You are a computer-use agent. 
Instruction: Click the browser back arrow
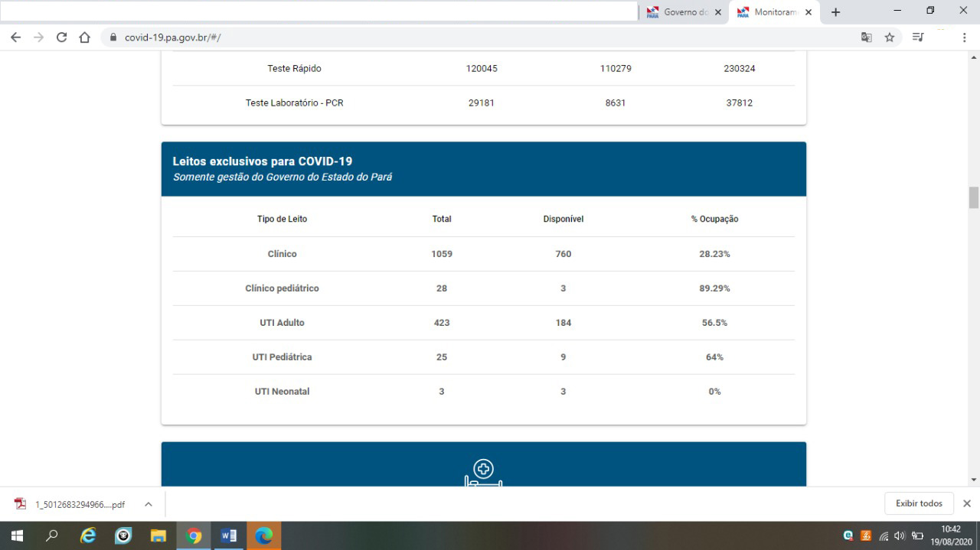point(15,37)
